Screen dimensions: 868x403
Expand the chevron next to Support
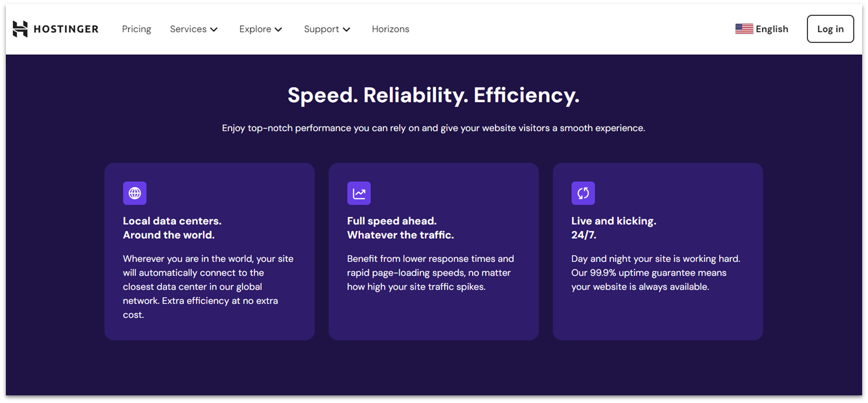(346, 29)
